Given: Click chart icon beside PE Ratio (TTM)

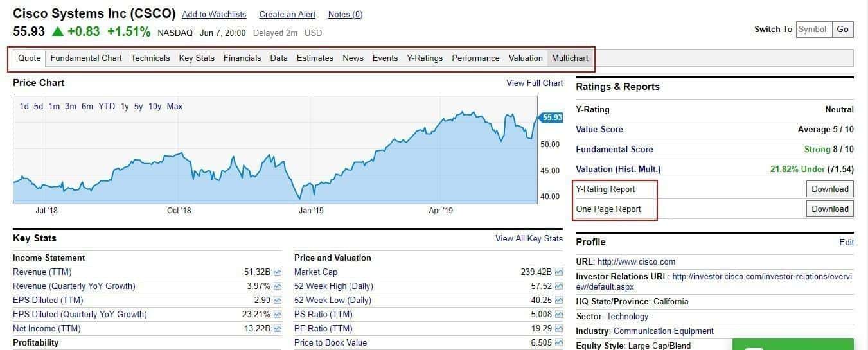Looking at the screenshot, I should [x=559, y=329].
